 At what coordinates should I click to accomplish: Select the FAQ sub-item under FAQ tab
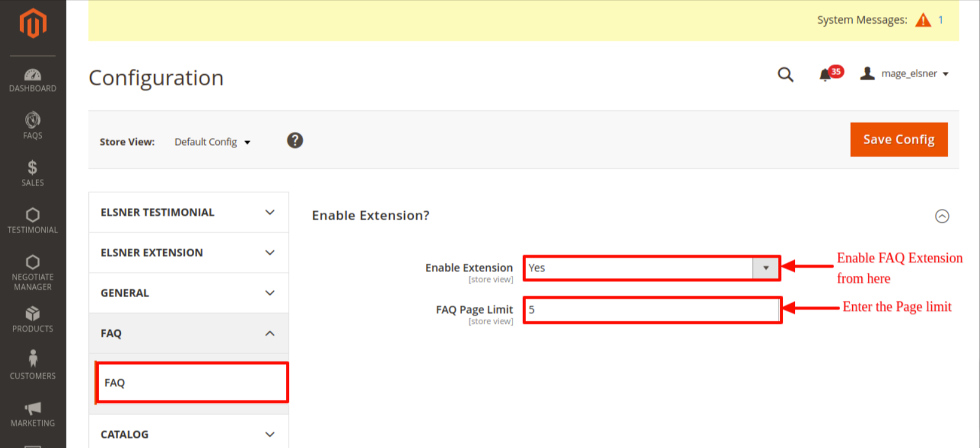click(191, 383)
